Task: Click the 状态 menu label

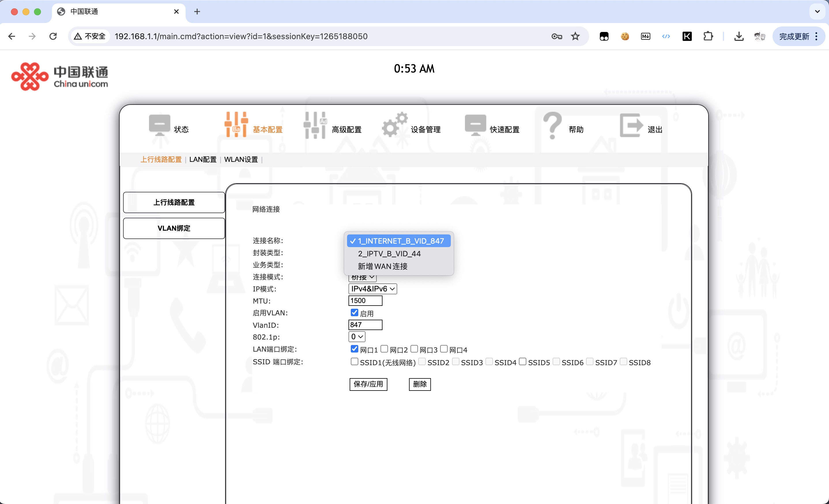Action: [181, 129]
